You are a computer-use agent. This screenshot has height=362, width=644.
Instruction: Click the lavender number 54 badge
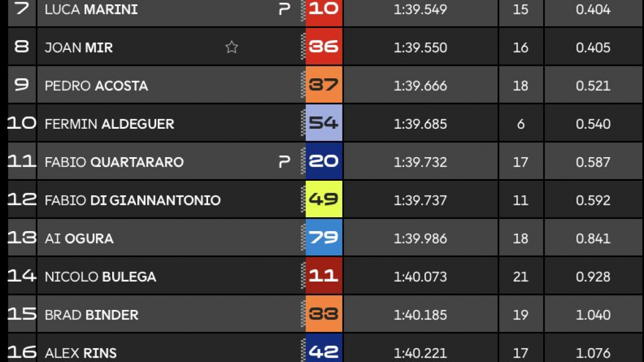324,123
